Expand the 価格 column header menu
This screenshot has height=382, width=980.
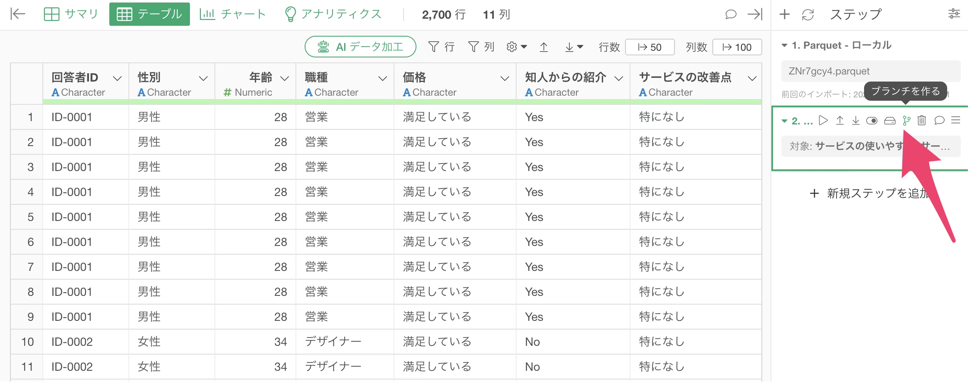point(505,78)
